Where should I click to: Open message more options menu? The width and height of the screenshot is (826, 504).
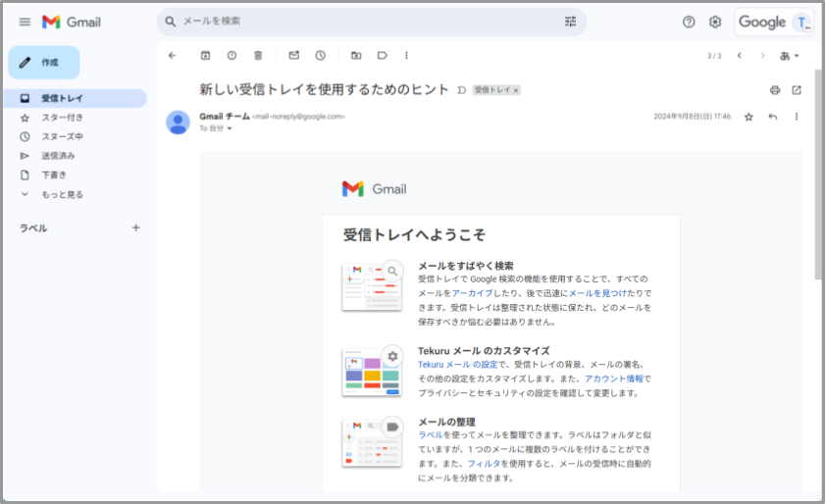click(x=797, y=117)
